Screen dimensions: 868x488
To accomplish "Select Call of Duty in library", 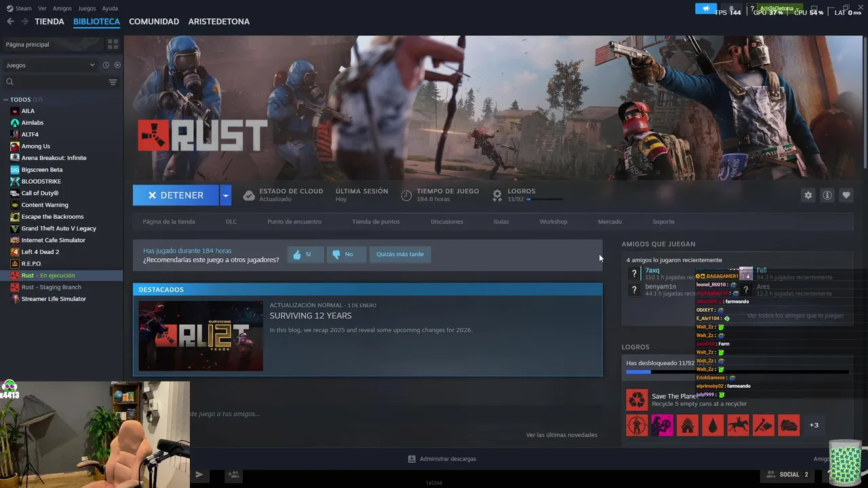I will tap(39, 193).
